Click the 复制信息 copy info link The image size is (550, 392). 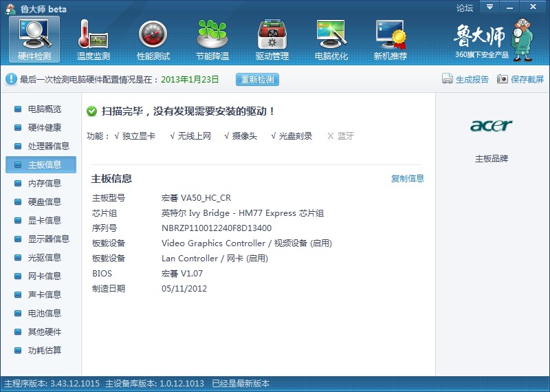[407, 179]
